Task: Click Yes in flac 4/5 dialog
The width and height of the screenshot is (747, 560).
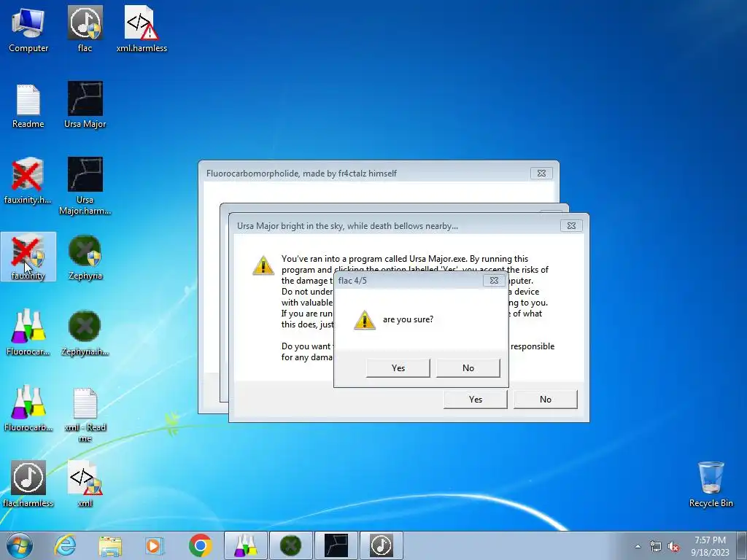Action: coord(398,368)
